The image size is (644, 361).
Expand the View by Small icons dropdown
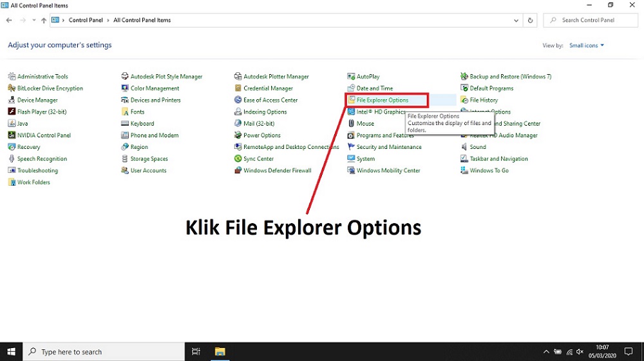point(587,45)
